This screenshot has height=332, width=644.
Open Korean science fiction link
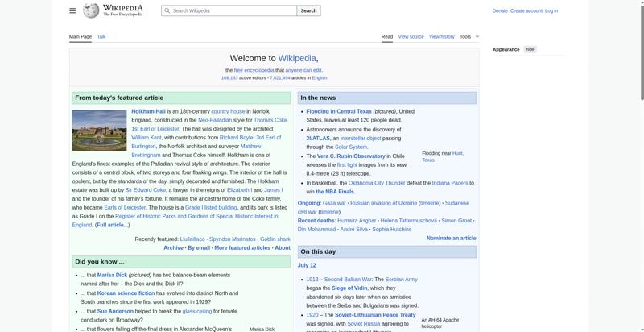pos(126,293)
